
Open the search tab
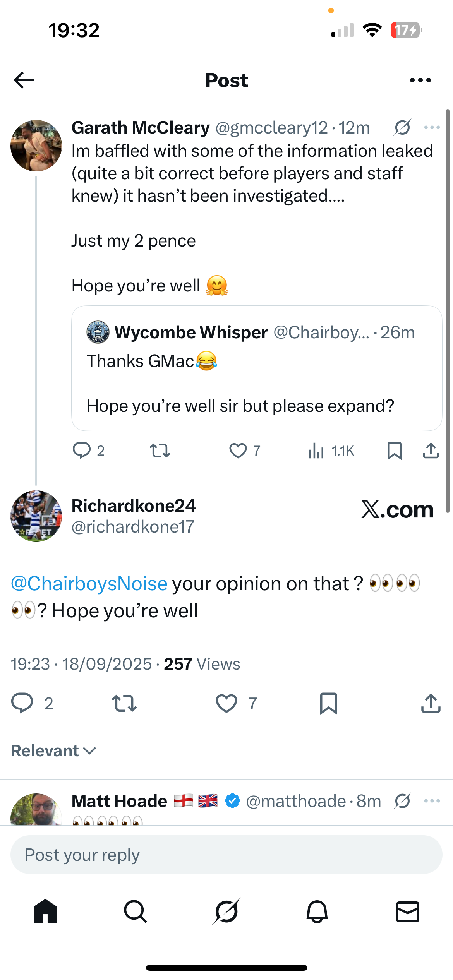[x=136, y=911]
